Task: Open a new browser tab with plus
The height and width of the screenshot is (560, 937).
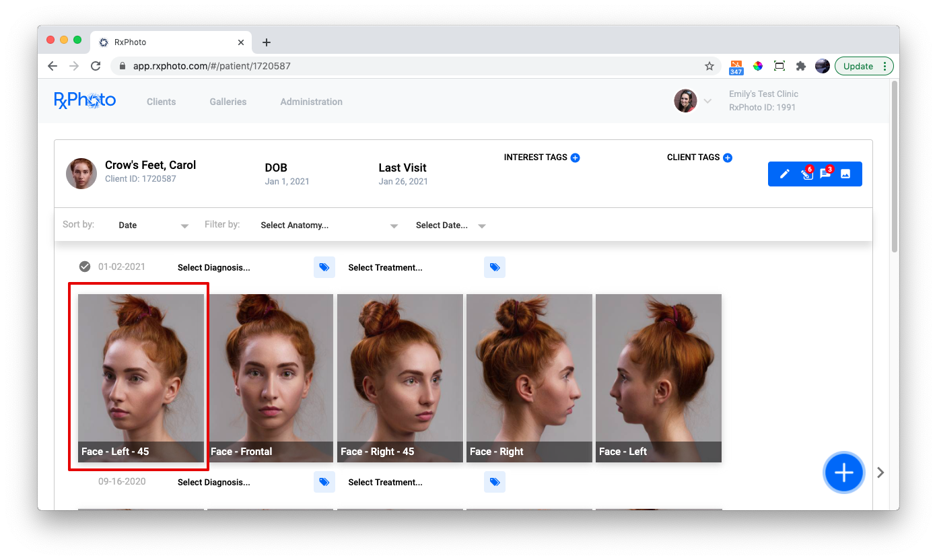Action: 267,42
